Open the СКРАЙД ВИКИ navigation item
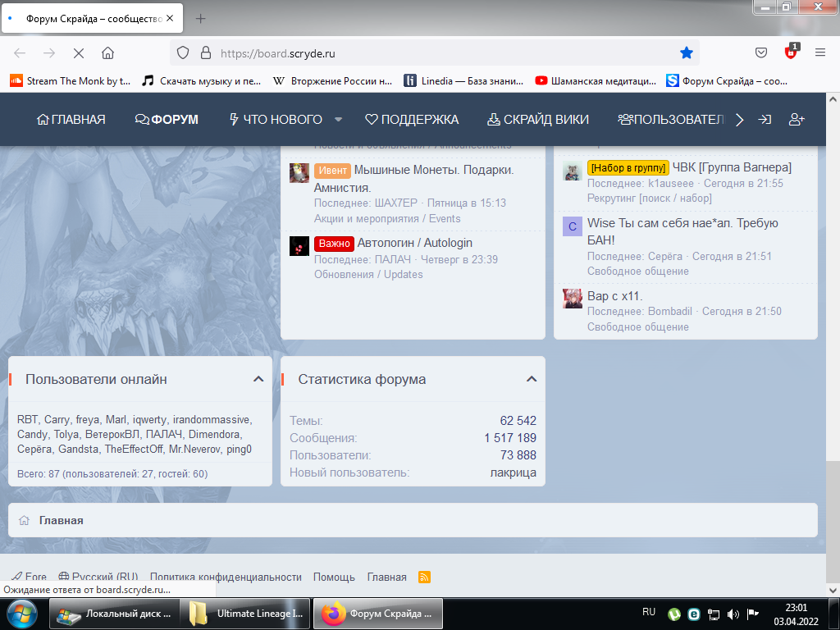The height and width of the screenshot is (630, 840). click(538, 120)
